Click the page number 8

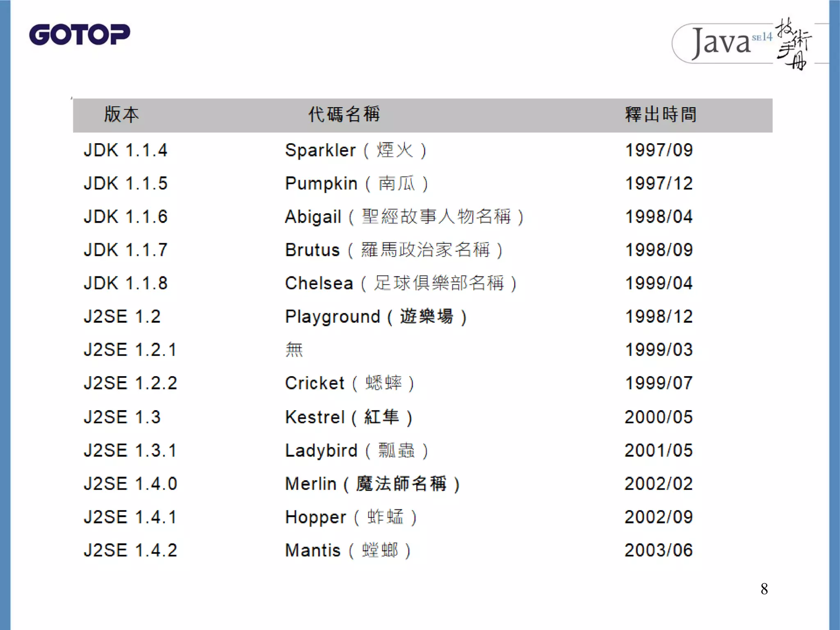click(x=764, y=589)
